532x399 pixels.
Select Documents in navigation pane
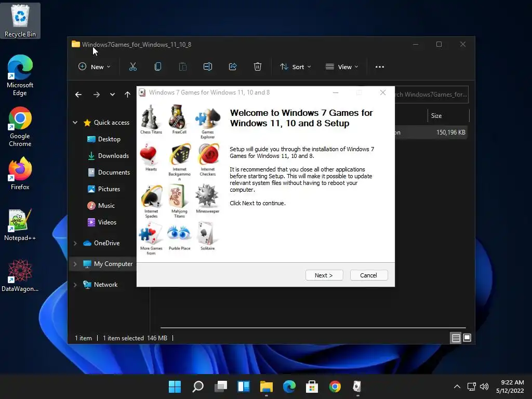(109, 172)
